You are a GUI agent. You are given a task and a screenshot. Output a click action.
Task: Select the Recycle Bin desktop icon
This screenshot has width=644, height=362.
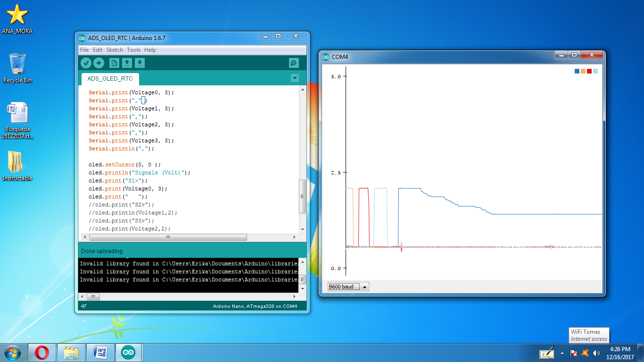17,68
